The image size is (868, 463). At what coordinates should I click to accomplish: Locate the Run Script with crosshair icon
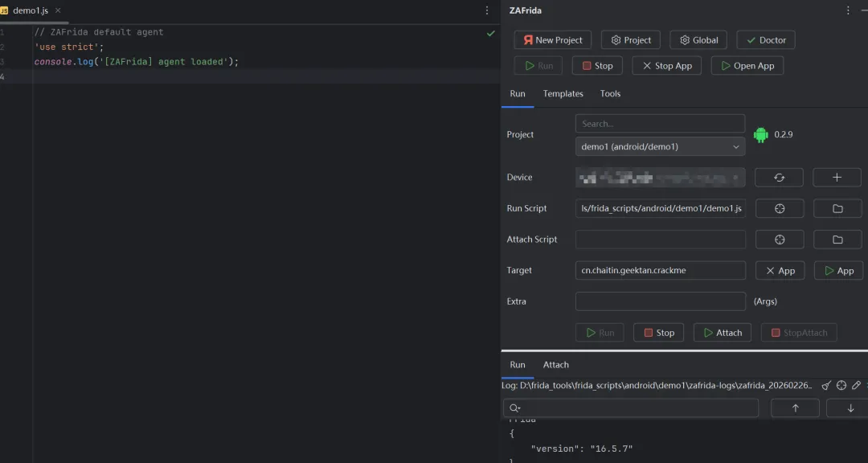click(779, 209)
